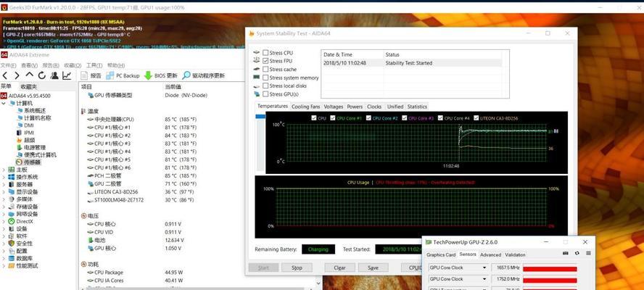The width and height of the screenshot is (644, 290).
Task: Switch to the Statistics tab
Action: point(417,107)
